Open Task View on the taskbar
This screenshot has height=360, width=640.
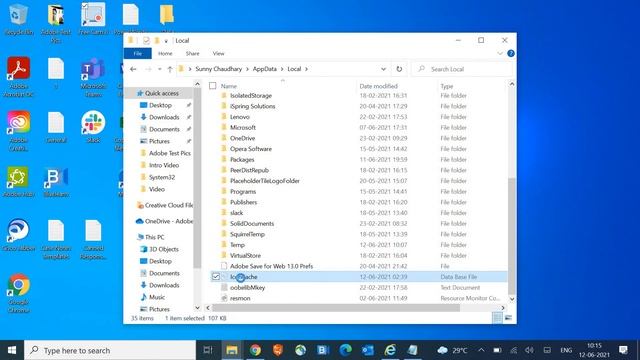[x=208, y=350]
